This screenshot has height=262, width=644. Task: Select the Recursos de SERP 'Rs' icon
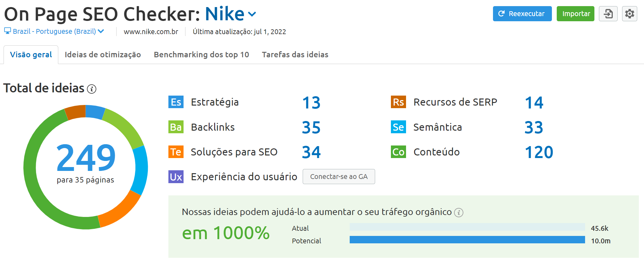tap(399, 102)
